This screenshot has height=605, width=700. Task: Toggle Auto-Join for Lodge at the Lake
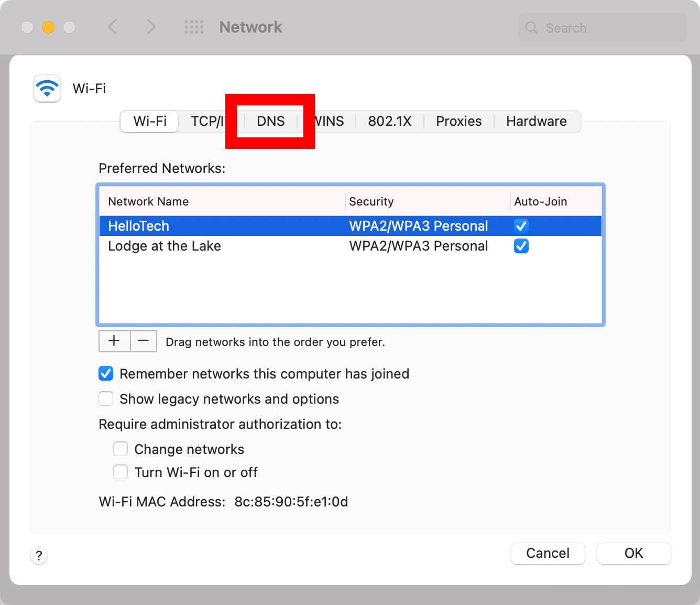coord(521,246)
